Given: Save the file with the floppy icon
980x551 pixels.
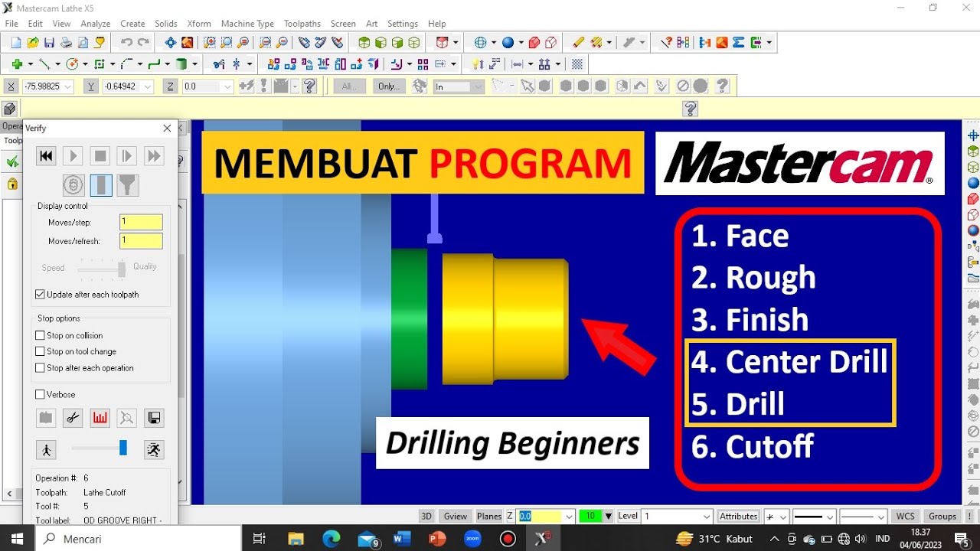Looking at the screenshot, I should click(49, 43).
